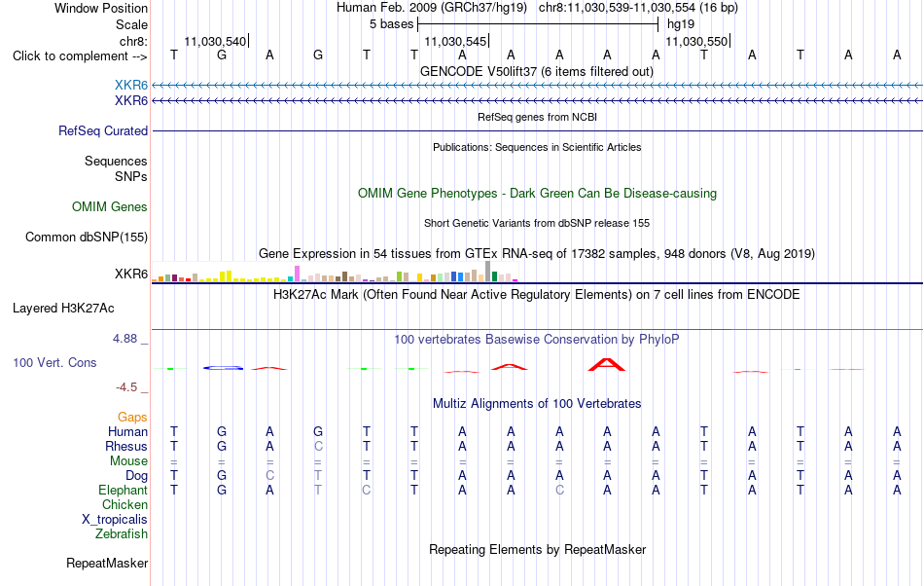The height and width of the screenshot is (586, 924).
Task: Click the H3K27Ac Mark track title
Action: point(537,295)
